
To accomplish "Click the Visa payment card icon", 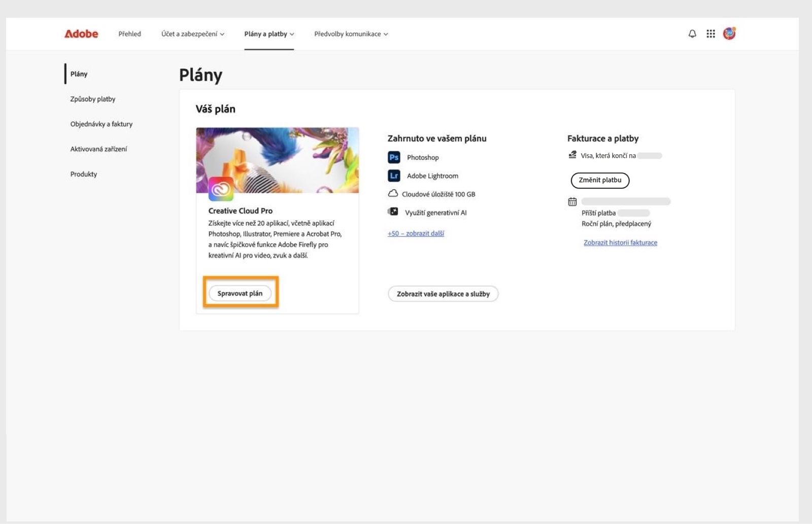I will click(572, 155).
